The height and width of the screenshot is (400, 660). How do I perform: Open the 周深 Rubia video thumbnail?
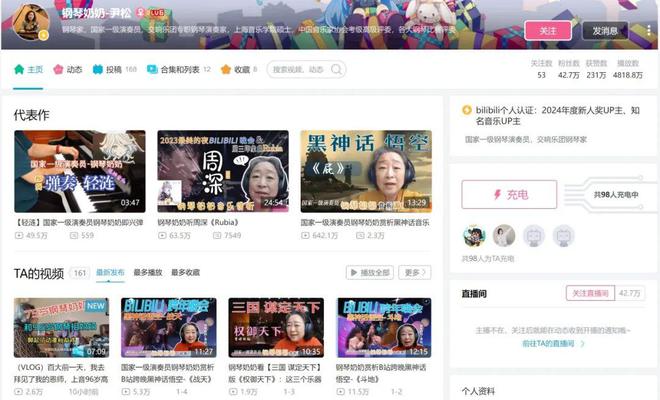point(223,171)
